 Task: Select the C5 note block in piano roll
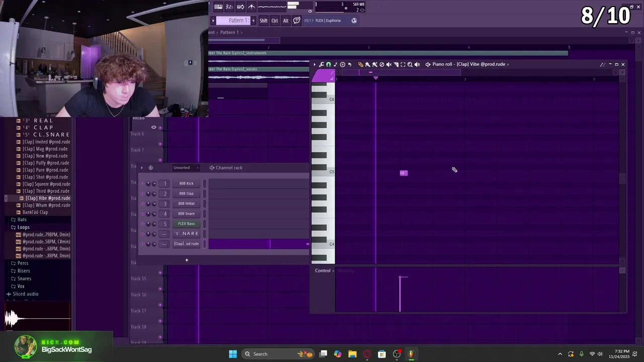[x=404, y=173]
